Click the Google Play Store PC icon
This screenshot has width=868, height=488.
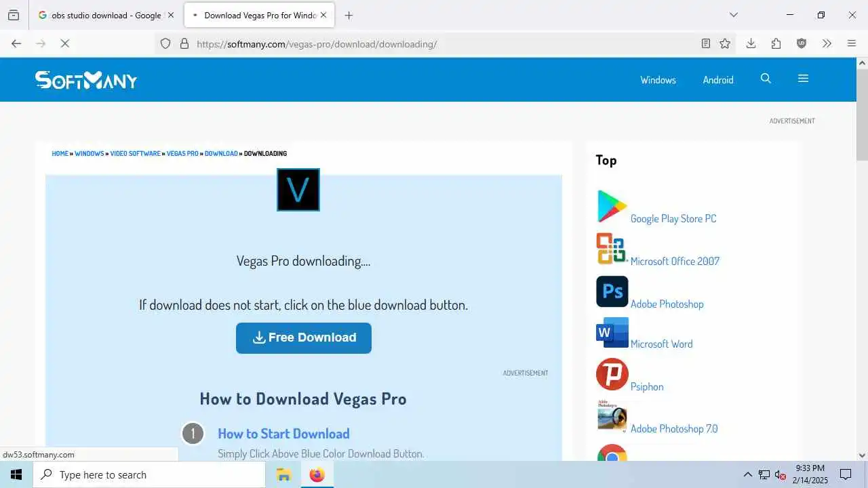[612, 207]
